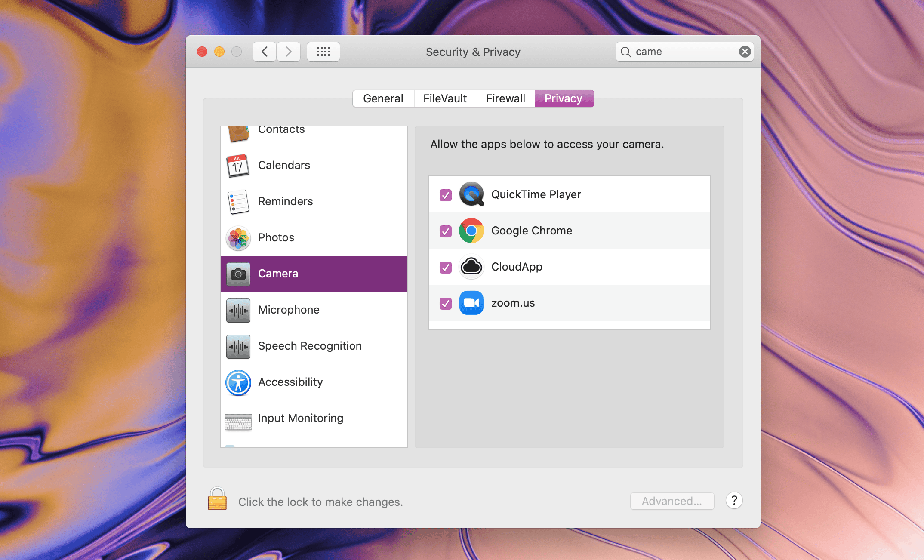Click the zoom.us video icon
Screen dimensions: 924x560
tap(471, 303)
